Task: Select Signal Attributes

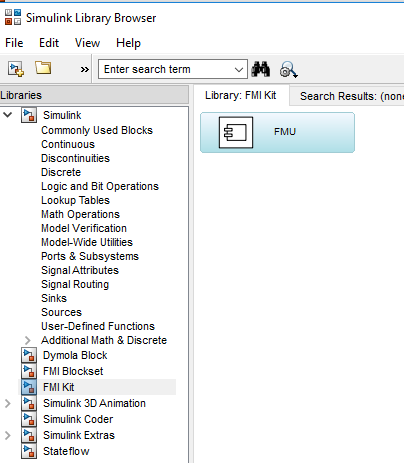Action: pos(80,270)
